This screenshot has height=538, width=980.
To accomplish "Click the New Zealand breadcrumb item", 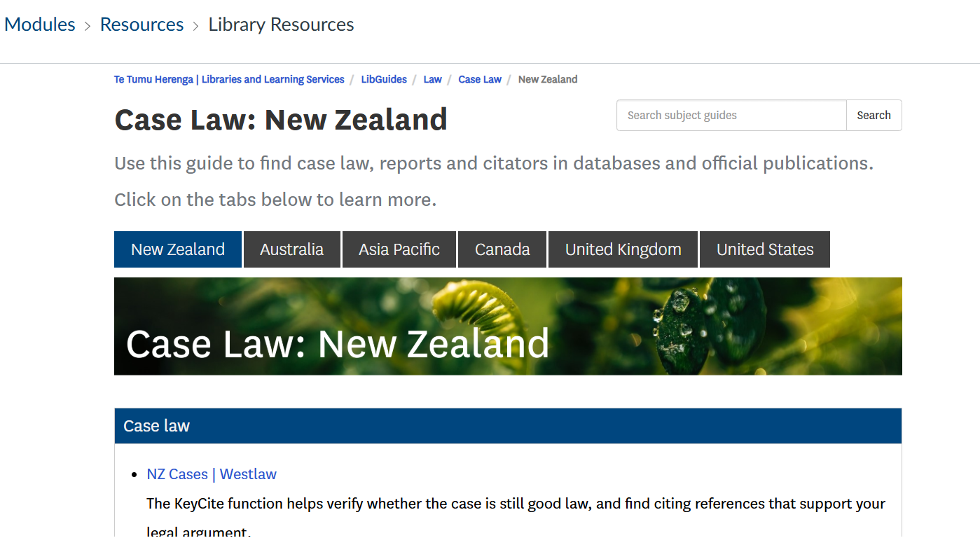I will point(548,80).
